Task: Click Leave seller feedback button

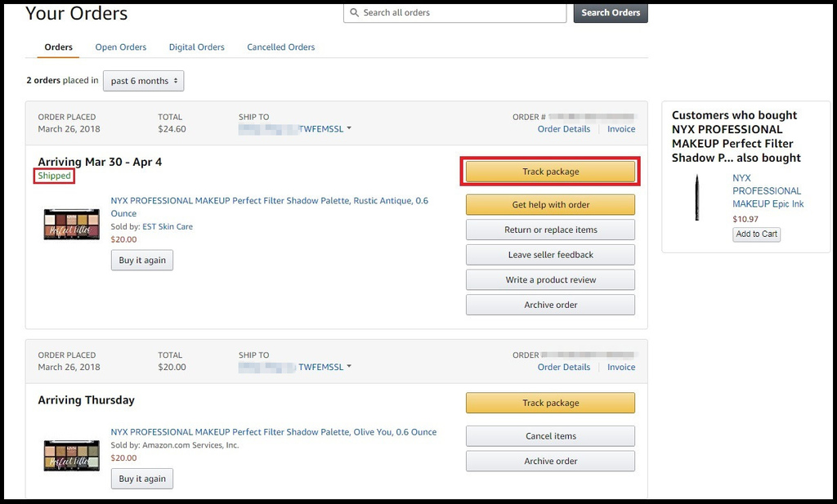Action: [x=550, y=255]
